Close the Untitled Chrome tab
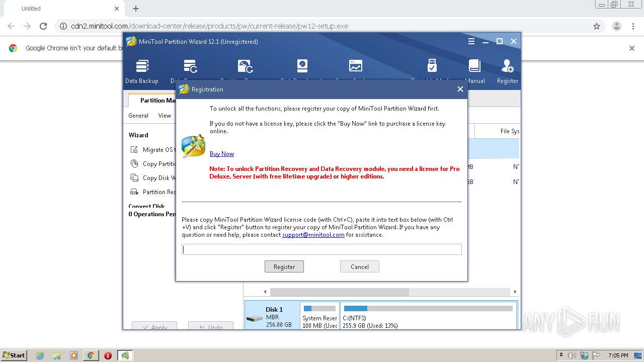Viewport: 644px width, 362px height. click(x=117, y=9)
